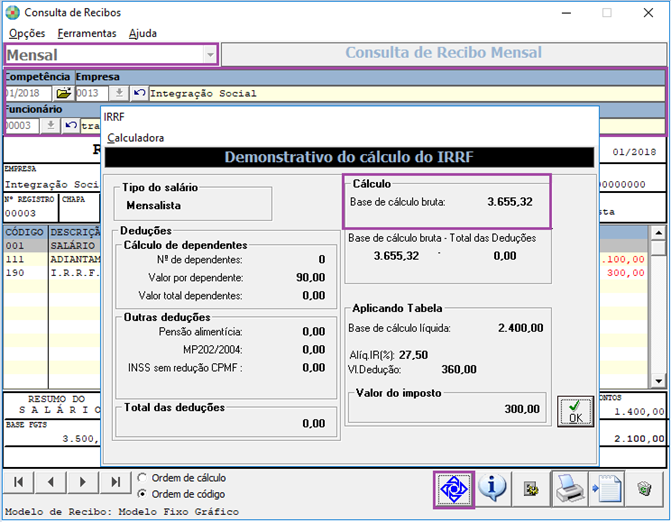
Task: Click the undo arrow beside Empresa
Action: (139, 93)
